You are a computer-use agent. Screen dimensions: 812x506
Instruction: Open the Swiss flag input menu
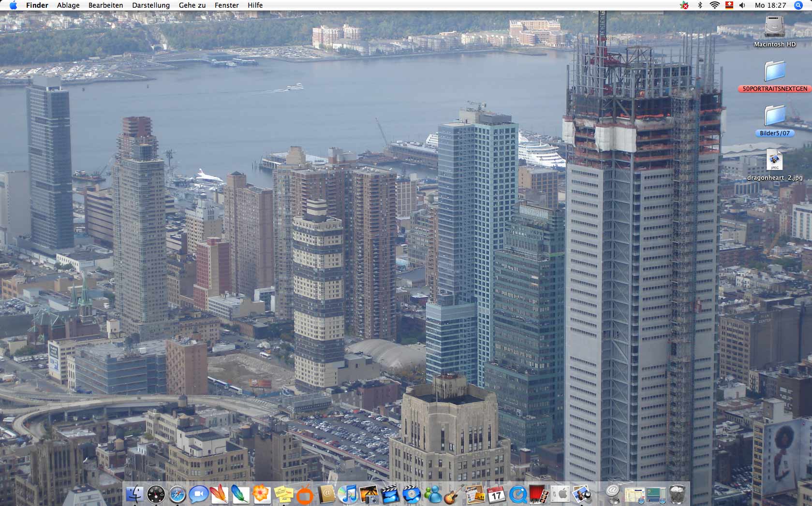point(729,5)
